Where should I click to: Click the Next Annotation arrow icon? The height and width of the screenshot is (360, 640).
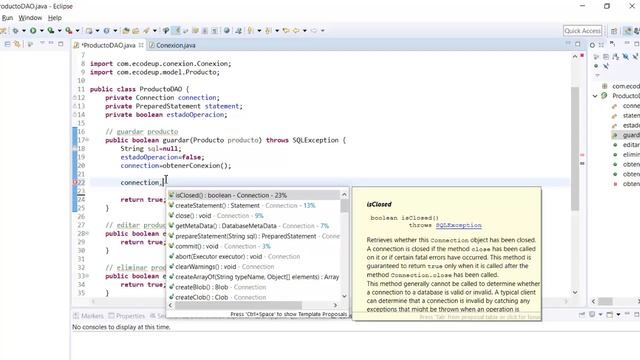pos(250,31)
